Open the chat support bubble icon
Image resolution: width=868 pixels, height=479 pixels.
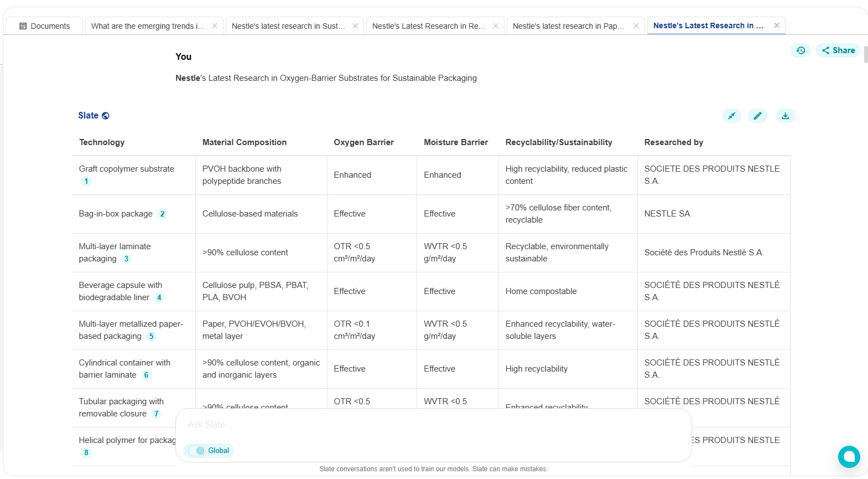pos(849,457)
